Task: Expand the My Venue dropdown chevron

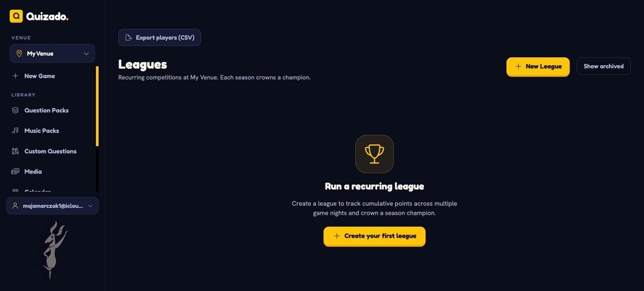Action: point(86,54)
